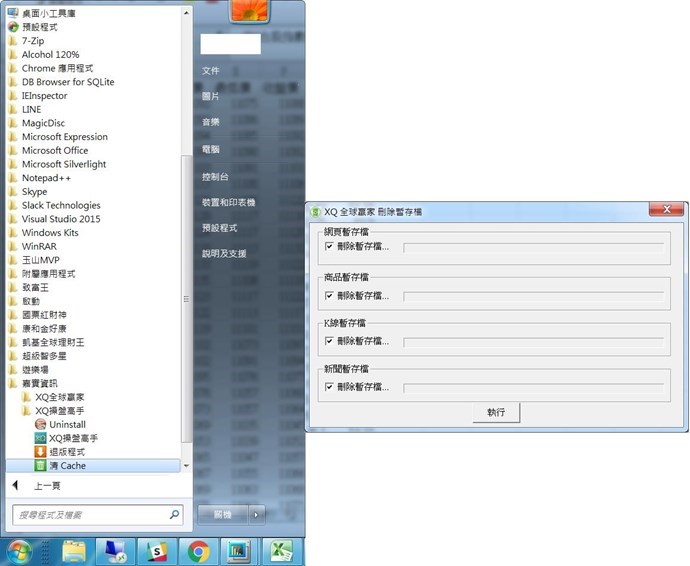This screenshot has width=690, height=566.
Task: Click 上一頁 to go back
Action: pyautogui.click(x=47, y=485)
